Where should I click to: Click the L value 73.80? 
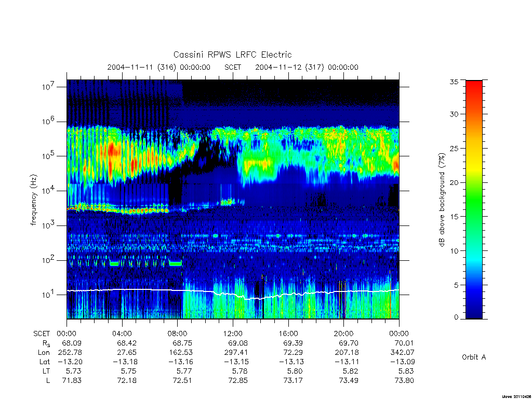point(404,380)
